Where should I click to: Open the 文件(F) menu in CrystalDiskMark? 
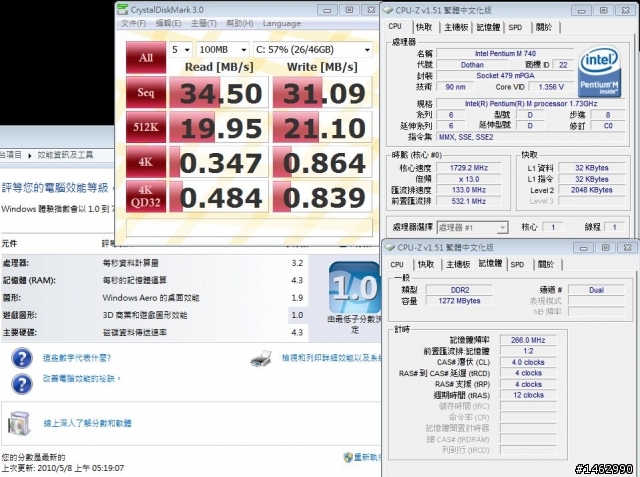[x=133, y=24]
